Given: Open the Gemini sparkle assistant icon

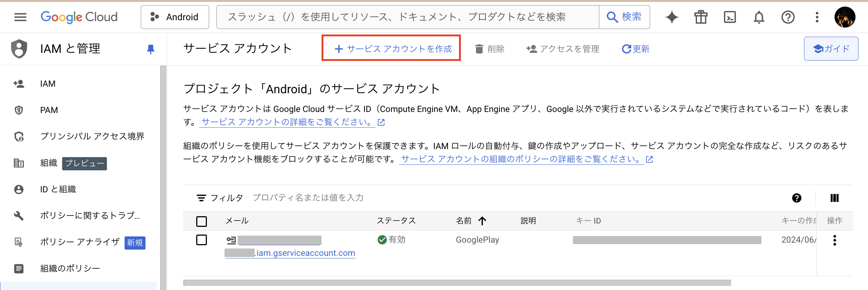Looking at the screenshot, I should coord(672,17).
